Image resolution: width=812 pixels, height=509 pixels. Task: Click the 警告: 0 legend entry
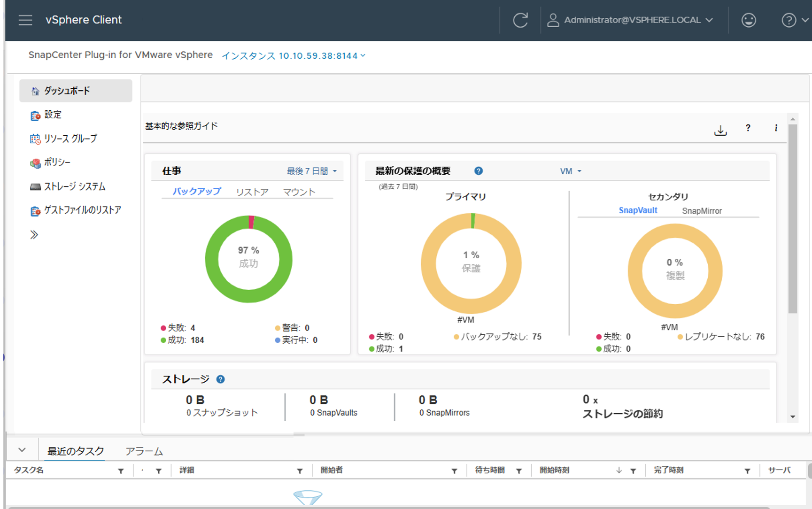click(292, 328)
